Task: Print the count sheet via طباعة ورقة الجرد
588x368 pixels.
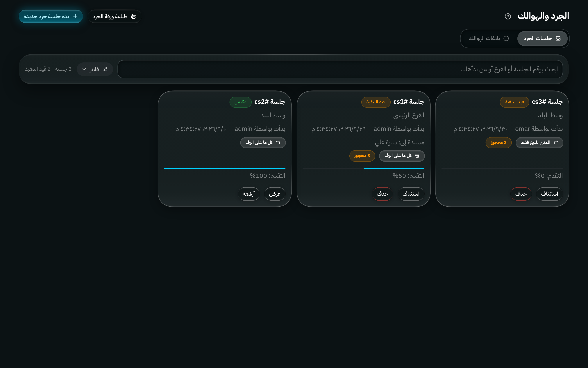Action: coord(115,16)
